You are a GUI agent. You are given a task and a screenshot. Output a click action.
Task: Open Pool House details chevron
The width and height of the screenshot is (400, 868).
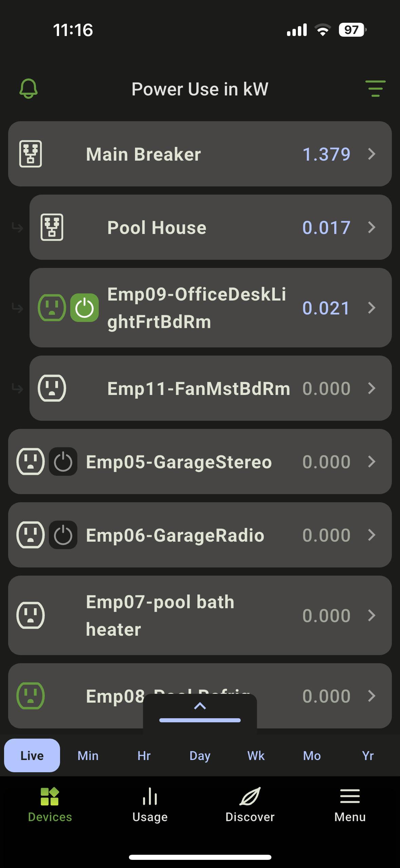coord(372,227)
